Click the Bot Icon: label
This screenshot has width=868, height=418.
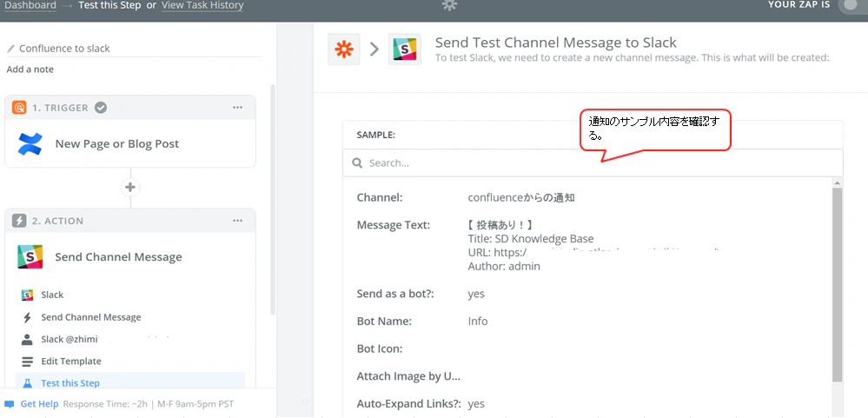(379, 348)
